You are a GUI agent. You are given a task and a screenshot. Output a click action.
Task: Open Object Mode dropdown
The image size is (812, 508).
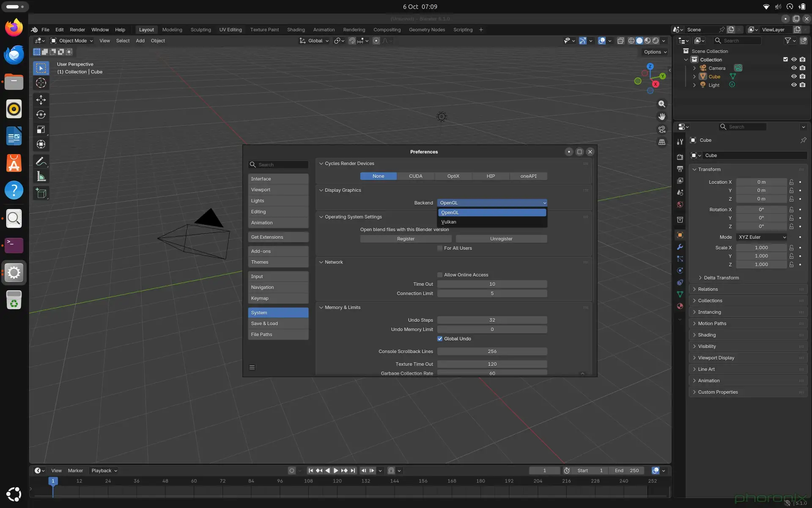pos(71,41)
